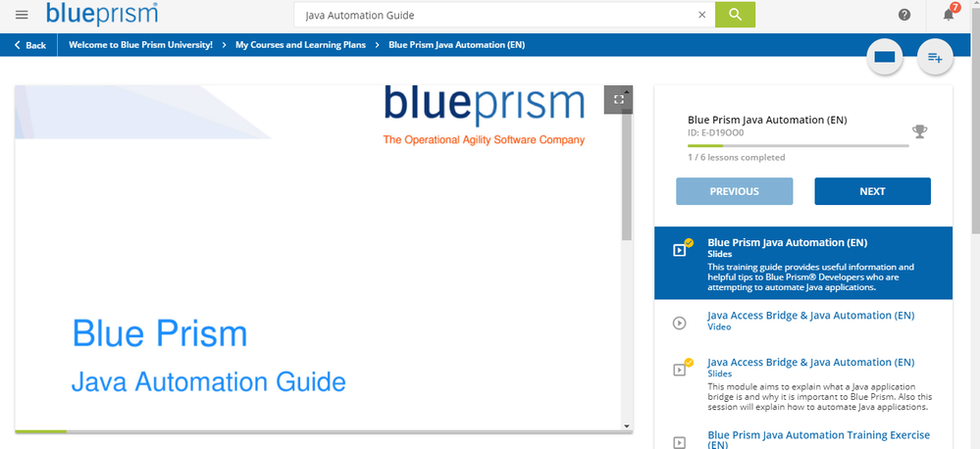The width and height of the screenshot is (980, 449).
Task: Click the '1 / 6 lessons completed' text
Action: [737, 158]
